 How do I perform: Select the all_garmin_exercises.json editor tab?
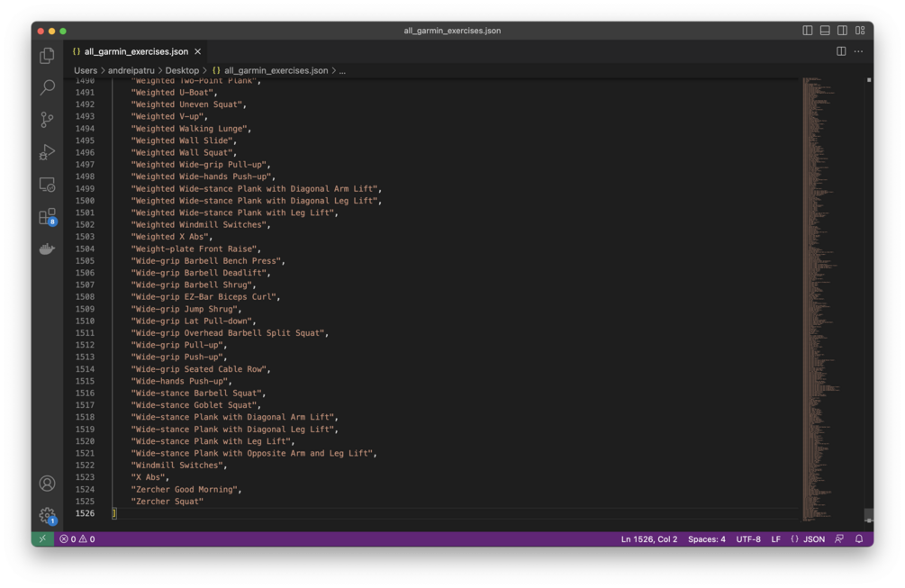pyautogui.click(x=136, y=51)
